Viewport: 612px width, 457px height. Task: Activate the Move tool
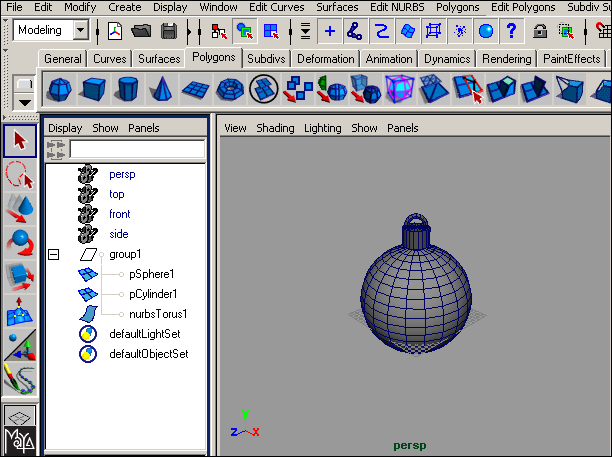coord(20,209)
